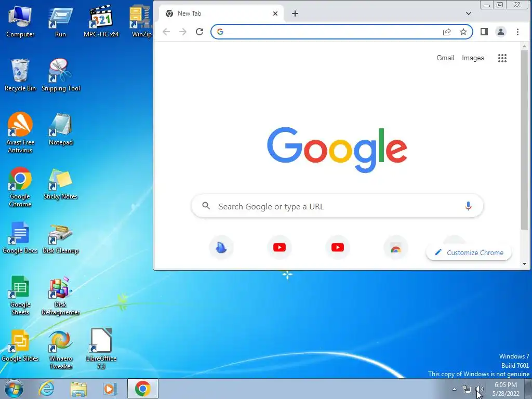Viewport: 532px width, 399px height.
Task: Open the Computer desktop icon
Action: click(20, 22)
